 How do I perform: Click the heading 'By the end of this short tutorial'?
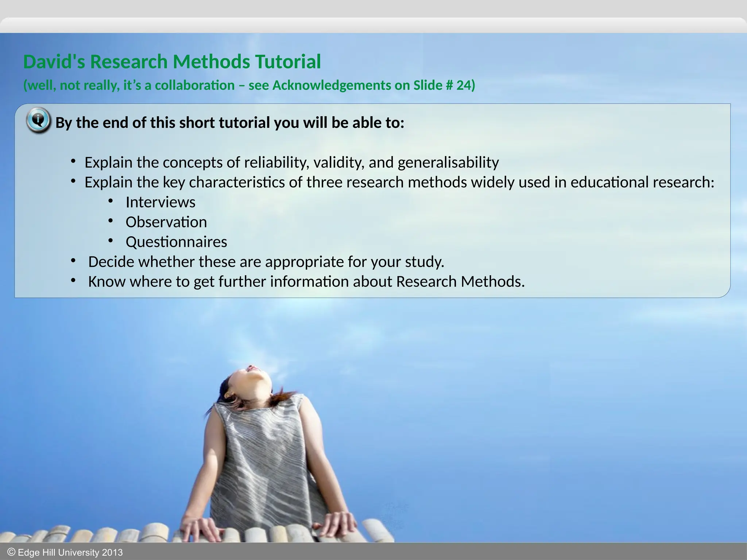pos(230,122)
